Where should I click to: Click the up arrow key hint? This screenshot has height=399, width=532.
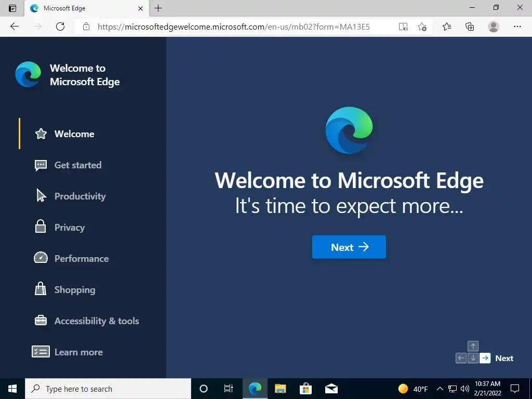tap(473, 346)
